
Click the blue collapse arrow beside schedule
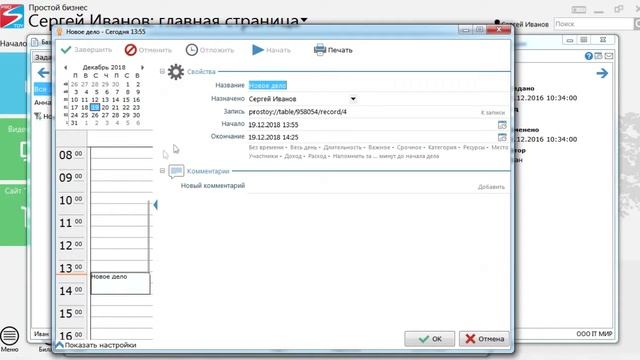click(156, 205)
